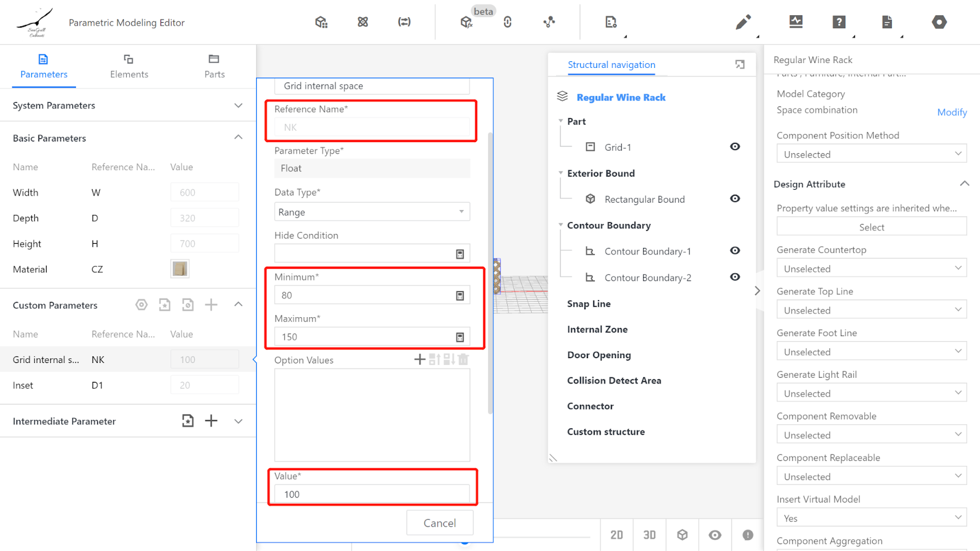Viewport: 980px width, 551px height.
Task: Click the pencil edit tool icon
Action: pyautogui.click(x=743, y=23)
